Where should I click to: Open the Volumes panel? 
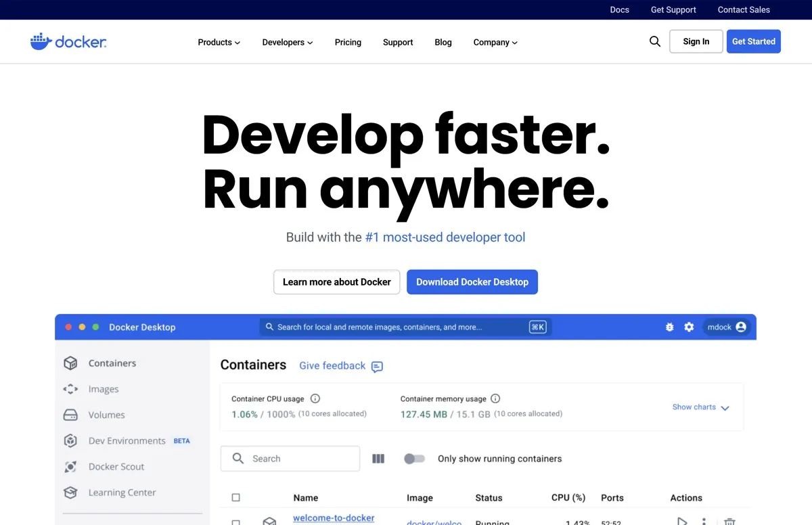pos(106,415)
